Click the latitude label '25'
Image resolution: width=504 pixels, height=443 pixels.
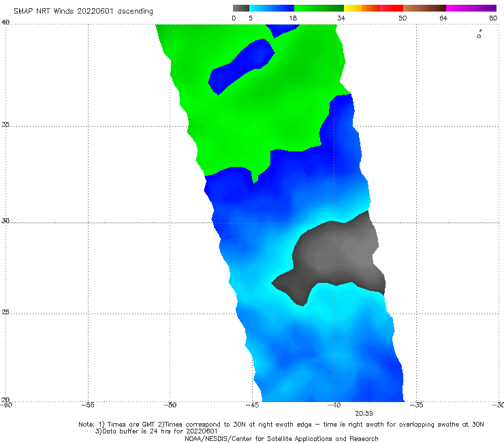point(5,312)
